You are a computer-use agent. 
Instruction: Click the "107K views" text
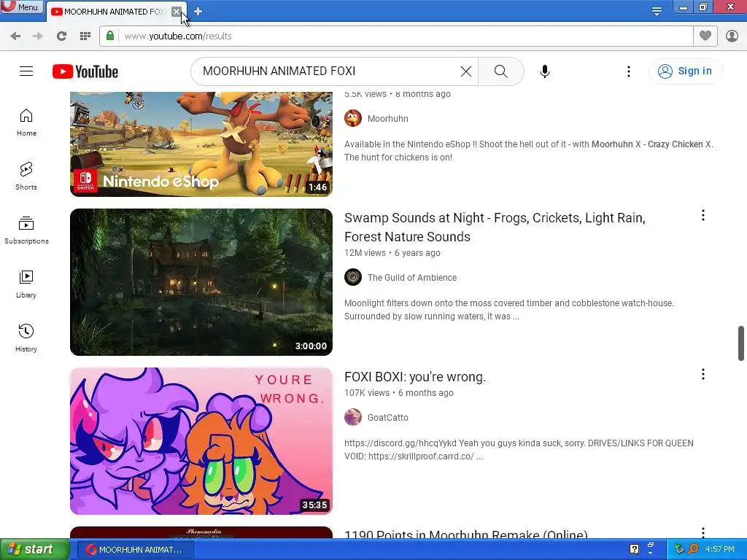point(367,393)
